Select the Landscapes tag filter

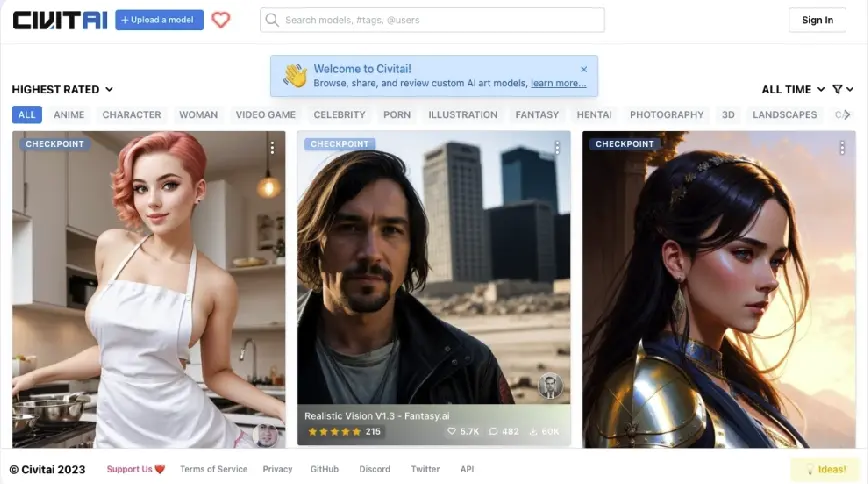[784, 115]
